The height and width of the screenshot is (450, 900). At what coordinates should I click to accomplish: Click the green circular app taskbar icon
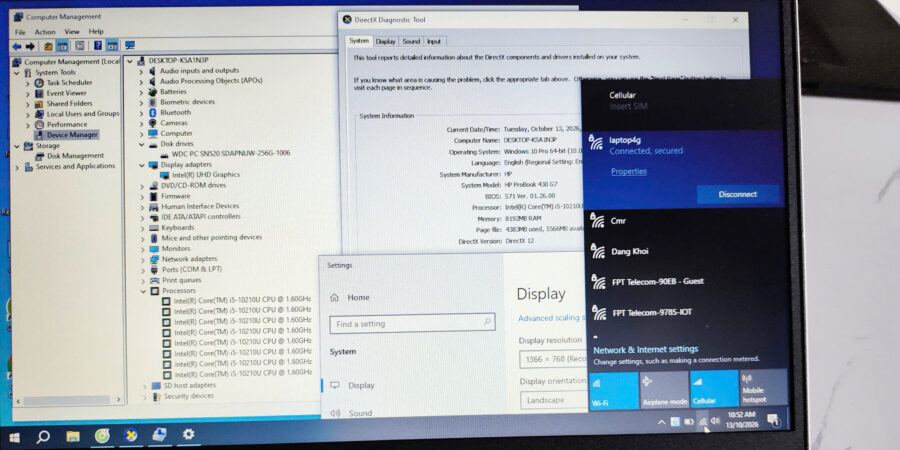[x=102, y=436]
